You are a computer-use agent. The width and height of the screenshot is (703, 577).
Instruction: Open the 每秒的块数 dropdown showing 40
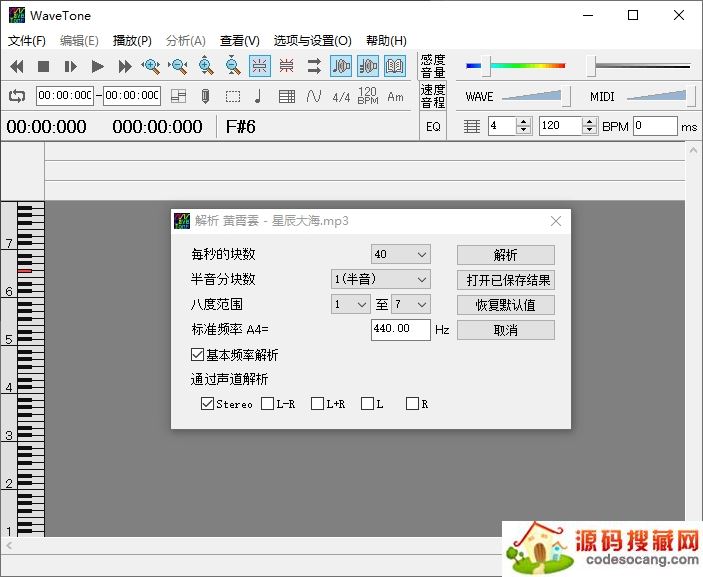pos(400,255)
